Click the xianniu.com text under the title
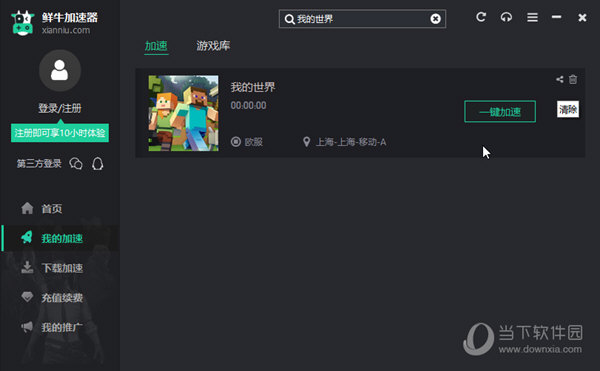This screenshot has height=371, width=600. (66, 30)
